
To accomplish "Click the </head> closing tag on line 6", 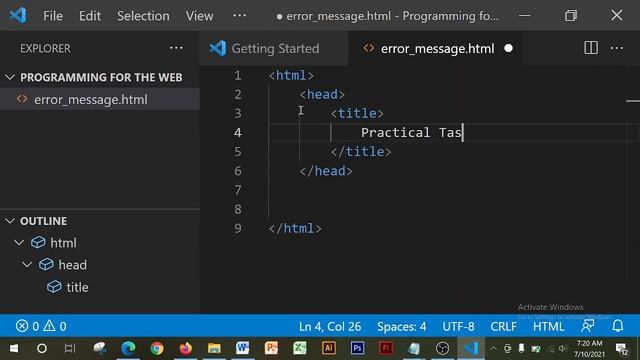I will (326, 171).
